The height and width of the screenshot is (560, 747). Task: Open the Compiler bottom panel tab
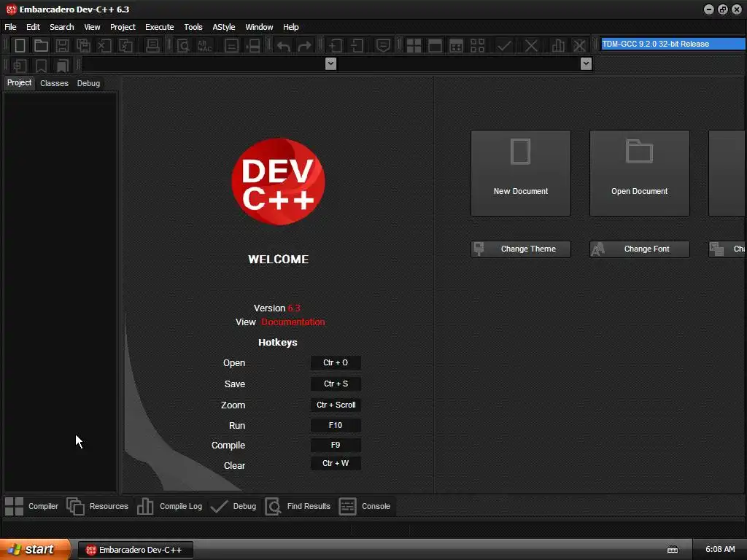pos(32,506)
